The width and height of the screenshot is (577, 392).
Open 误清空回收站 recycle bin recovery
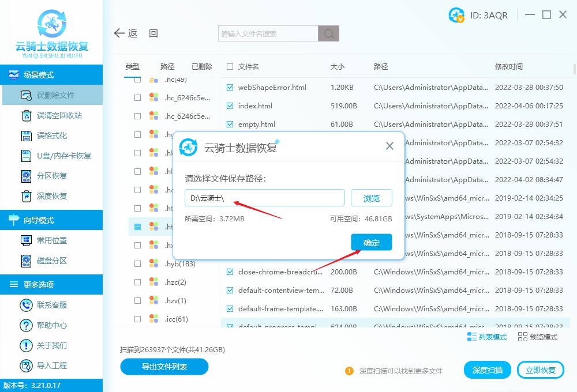click(51, 115)
